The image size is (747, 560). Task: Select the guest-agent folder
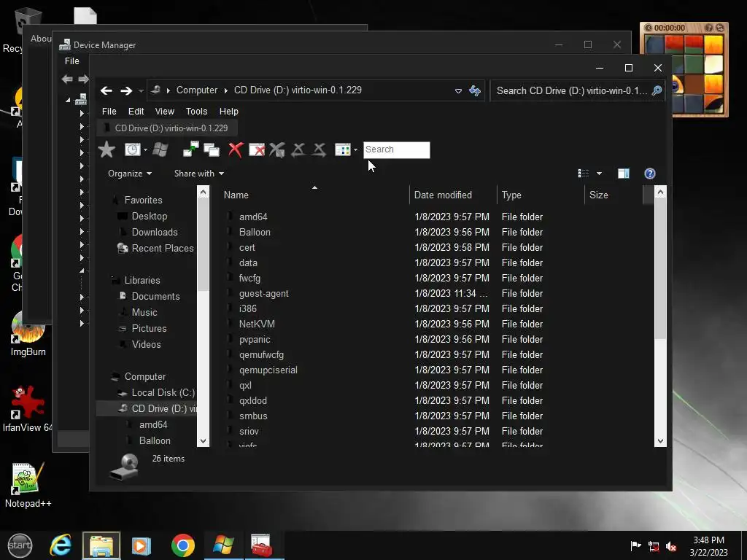pos(263,293)
